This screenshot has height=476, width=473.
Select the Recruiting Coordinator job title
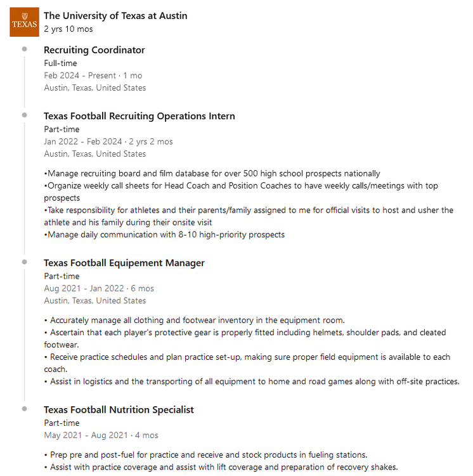tap(94, 50)
